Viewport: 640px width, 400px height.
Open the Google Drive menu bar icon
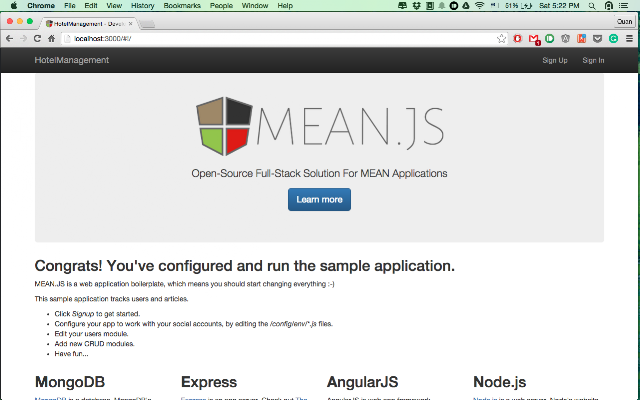(x=466, y=6)
